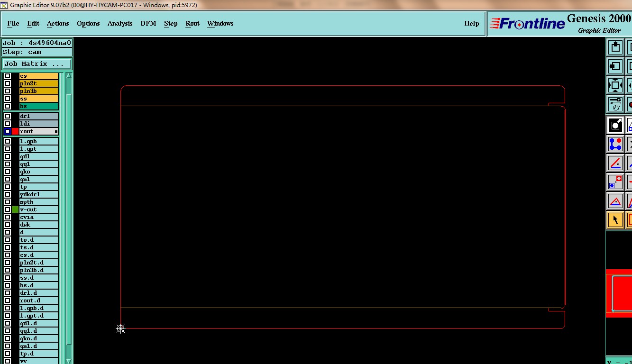Viewport: 632px width, 364px height.
Task: Open the Analysis menu
Action: point(120,23)
